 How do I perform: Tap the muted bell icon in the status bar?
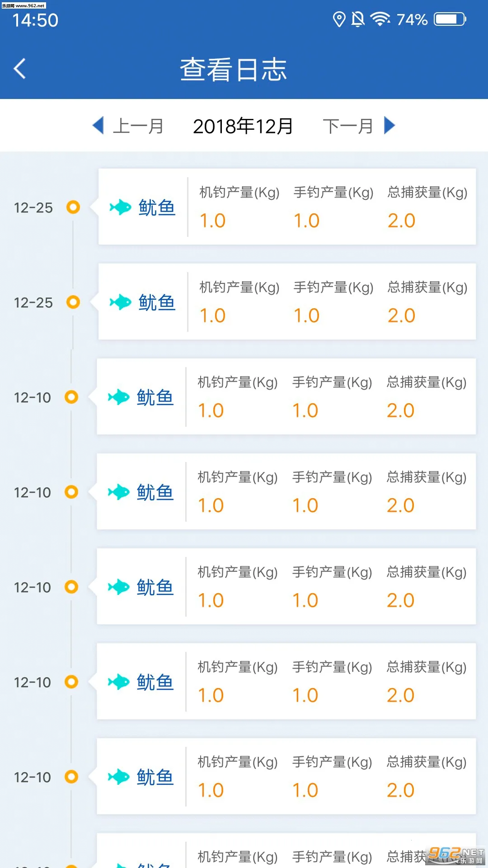(x=358, y=19)
